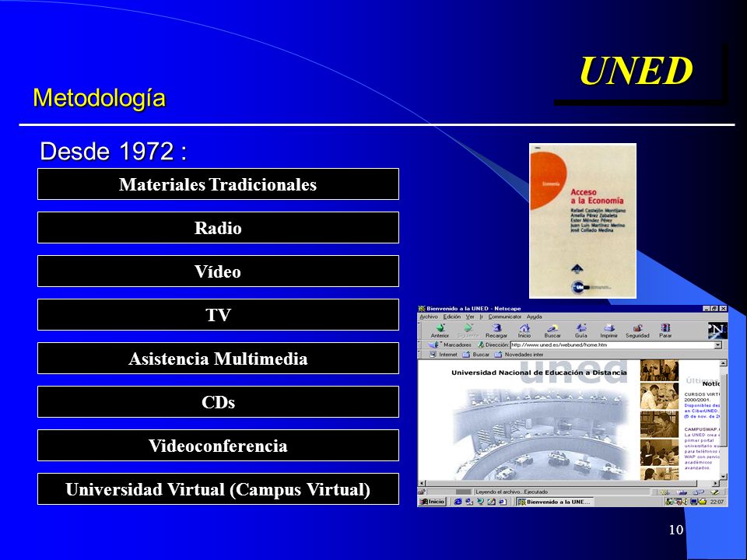747x560 pixels.
Task: Click the CURSOS VIRTUALES news item
Action: coord(702,405)
